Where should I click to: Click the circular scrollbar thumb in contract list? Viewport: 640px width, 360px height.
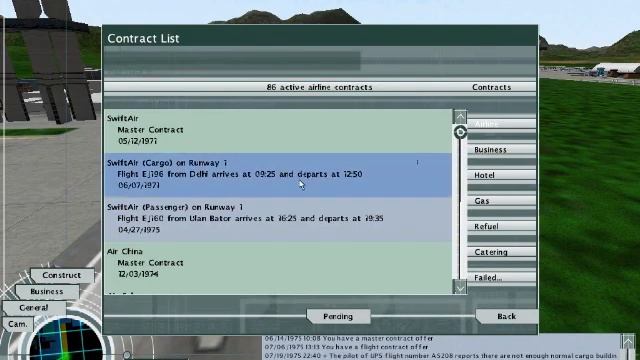[x=460, y=132]
